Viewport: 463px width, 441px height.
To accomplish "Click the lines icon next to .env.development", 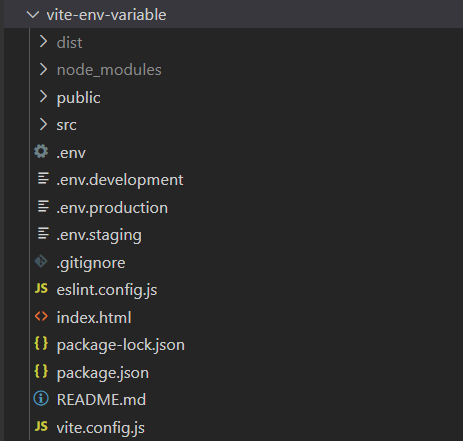I will point(43,179).
